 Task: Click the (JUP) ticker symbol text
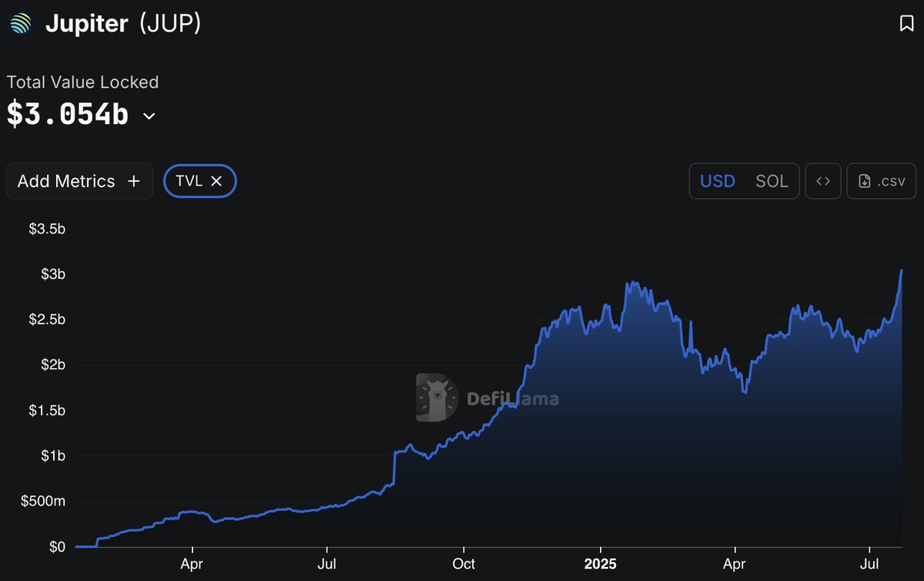click(x=170, y=23)
